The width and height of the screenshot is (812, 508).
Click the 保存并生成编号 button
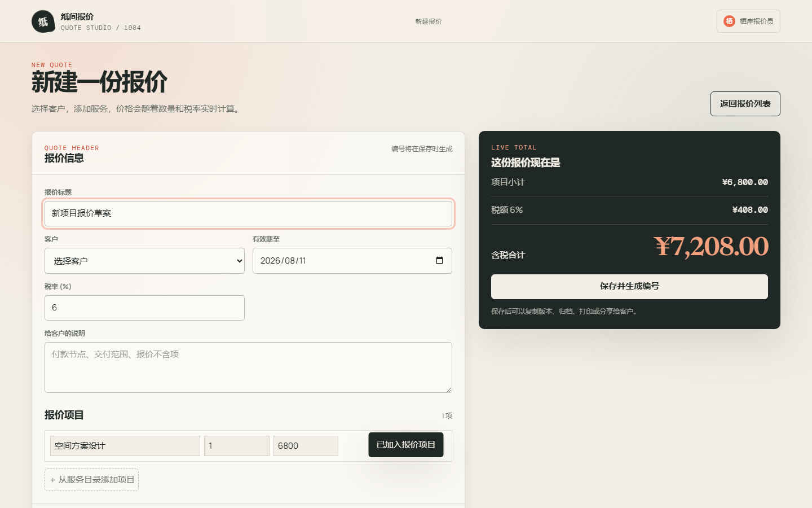629,286
